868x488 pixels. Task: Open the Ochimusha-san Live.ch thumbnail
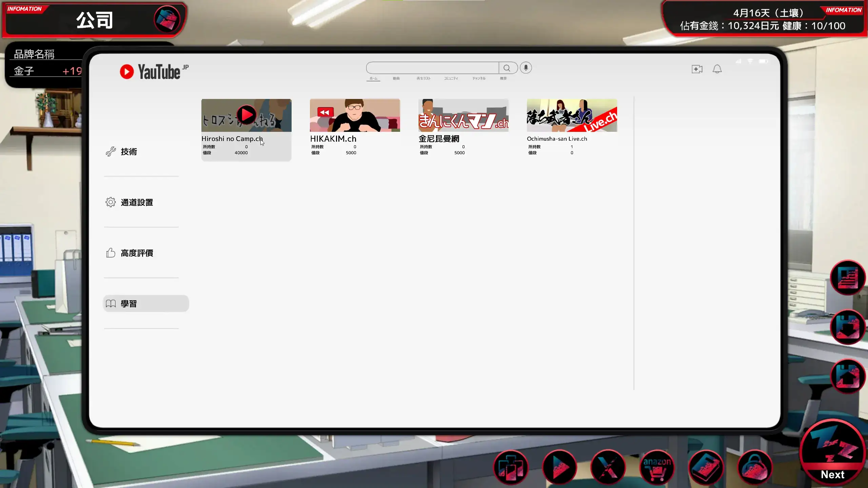tap(572, 115)
